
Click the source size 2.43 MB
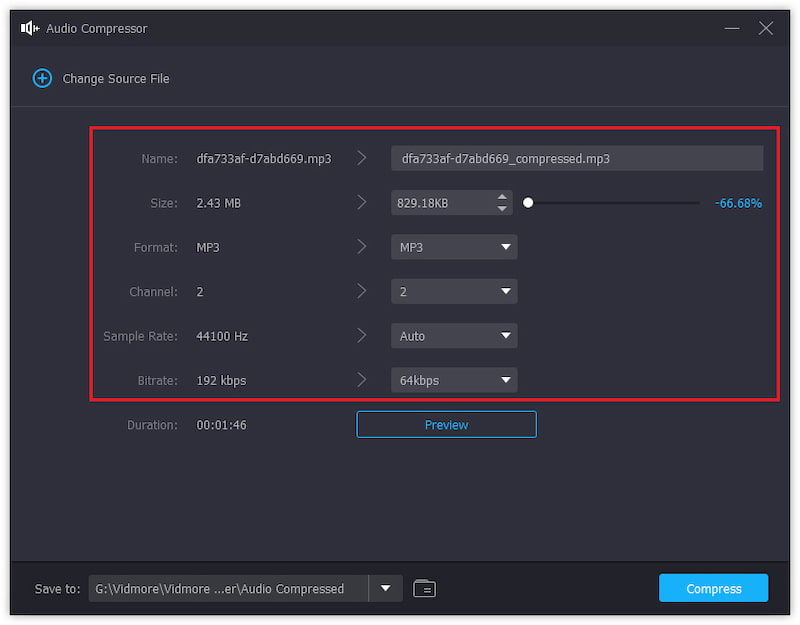(x=218, y=203)
